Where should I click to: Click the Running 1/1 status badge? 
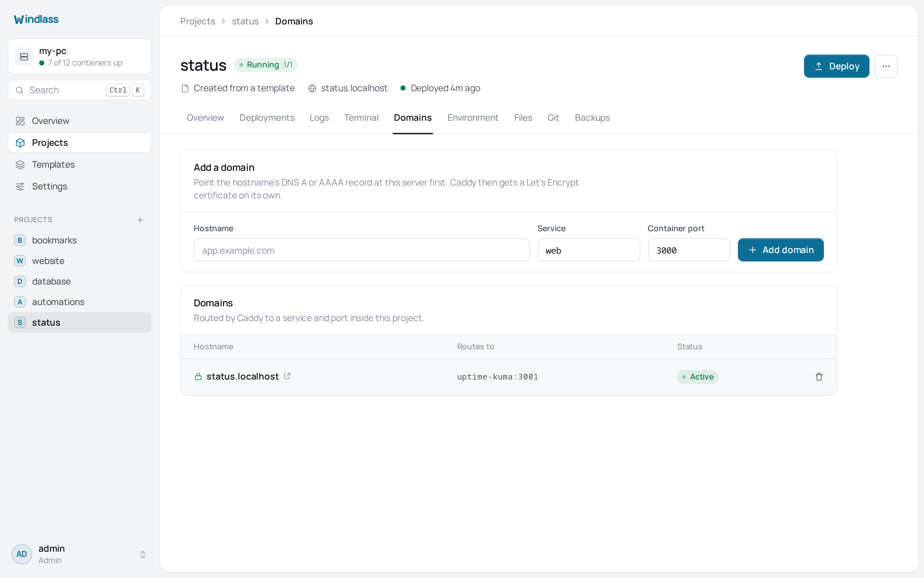coord(266,65)
